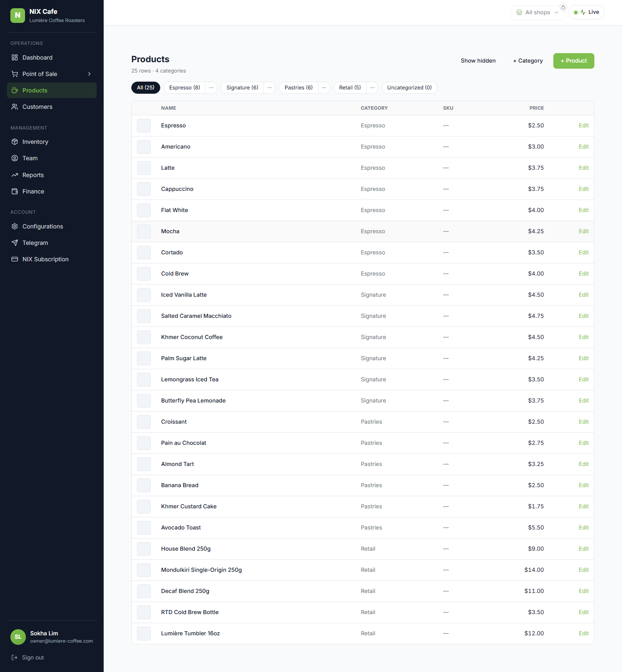
Task: Click the Salted Caramel Macchiato name
Action: click(196, 316)
